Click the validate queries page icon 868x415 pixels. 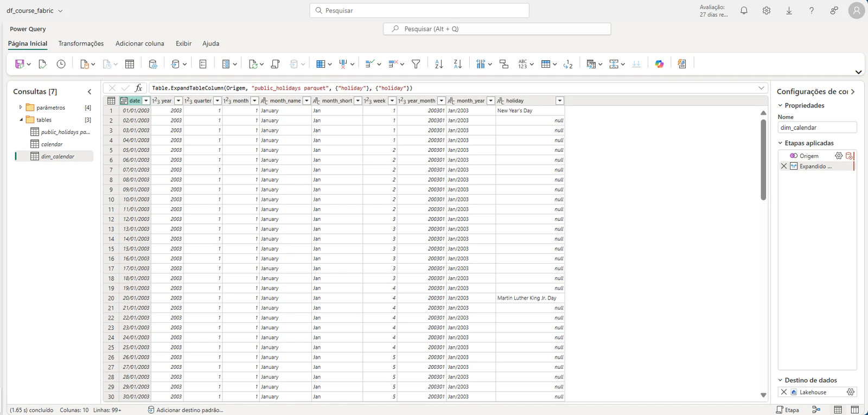click(42, 64)
